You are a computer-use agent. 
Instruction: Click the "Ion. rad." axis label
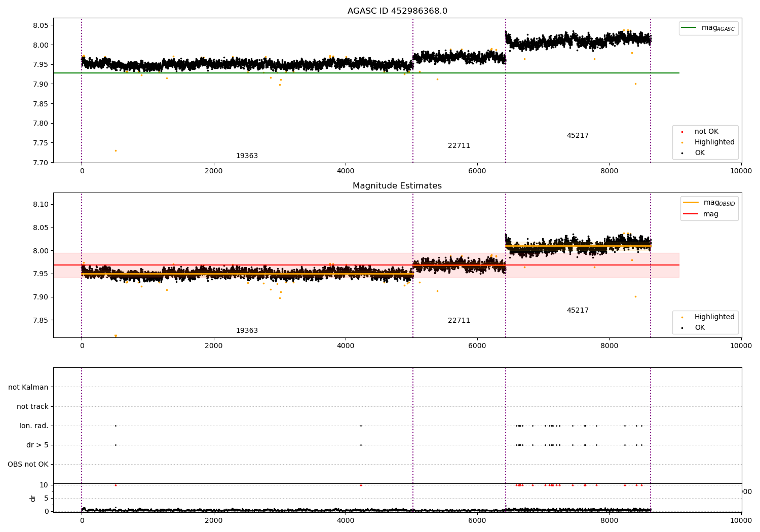pyautogui.click(x=34, y=426)
